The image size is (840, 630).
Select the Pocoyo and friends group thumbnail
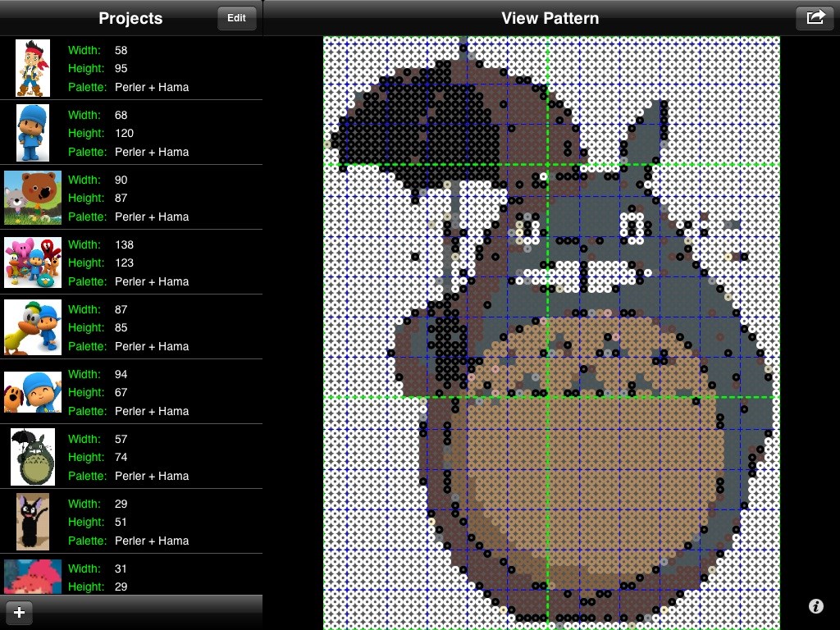(33, 262)
